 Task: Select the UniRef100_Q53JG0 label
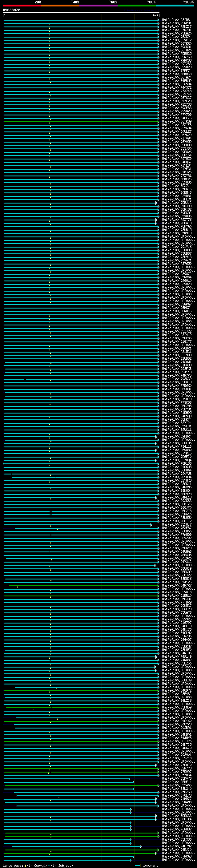point(177,149)
